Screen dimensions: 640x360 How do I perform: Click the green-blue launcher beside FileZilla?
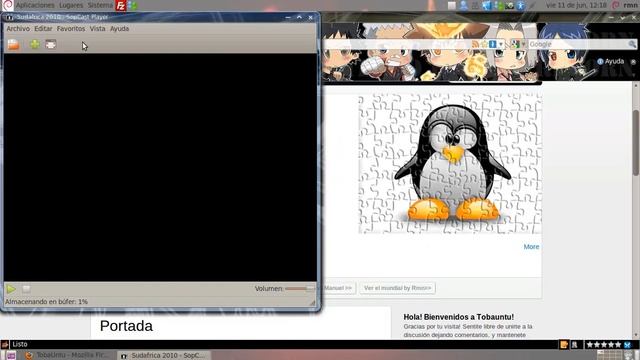132,6
